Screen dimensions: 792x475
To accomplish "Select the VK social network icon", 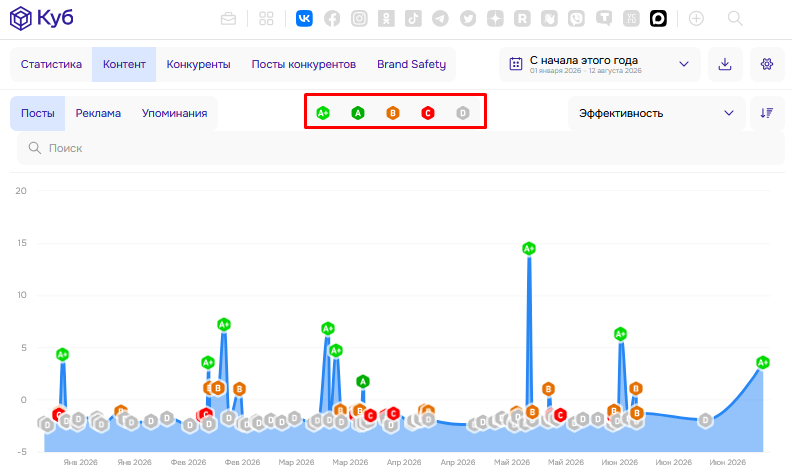I will point(304,19).
